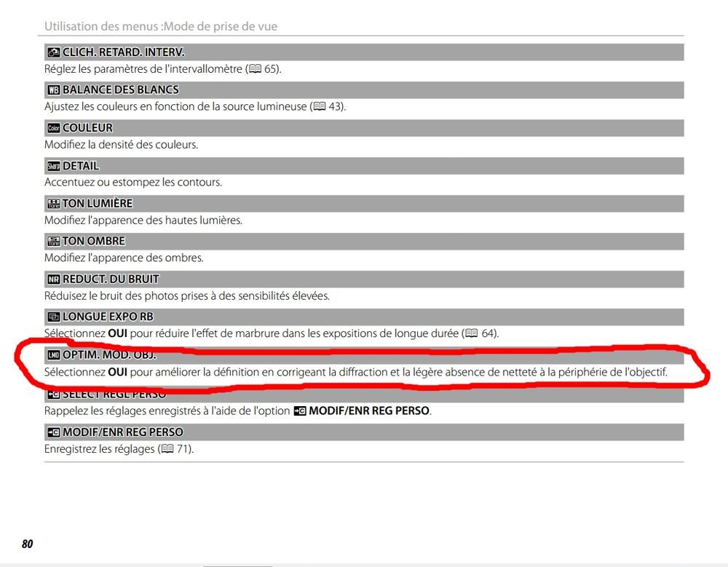728x567 pixels.
Task: Click the MODIF/ENR REG PERSO section heading
Action: (x=123, y=432)
